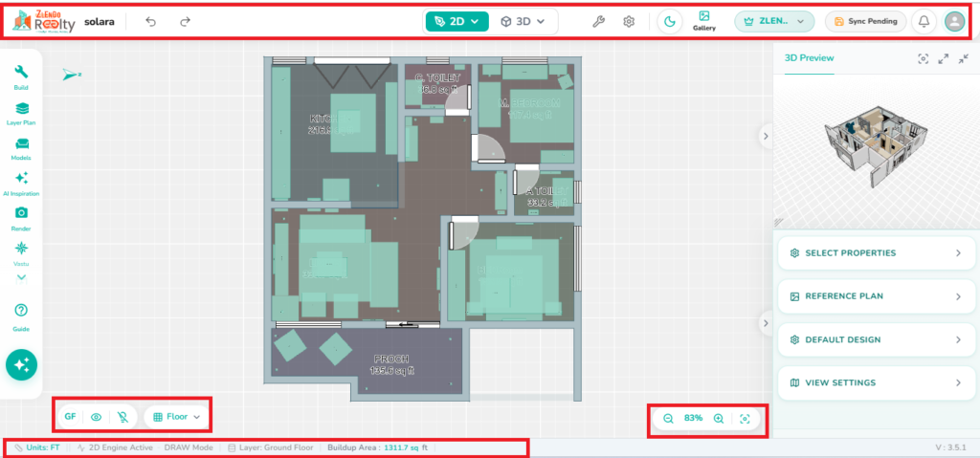Screen dimensions: 980x458
Task: Expand the 3D Preview to fullscreen
Action: click(x=944, y=58)
